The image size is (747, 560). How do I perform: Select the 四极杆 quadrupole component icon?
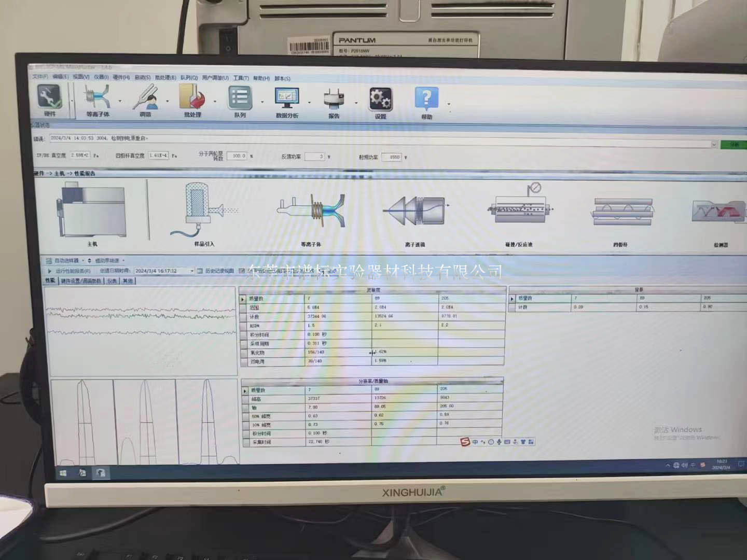(621, 213)
